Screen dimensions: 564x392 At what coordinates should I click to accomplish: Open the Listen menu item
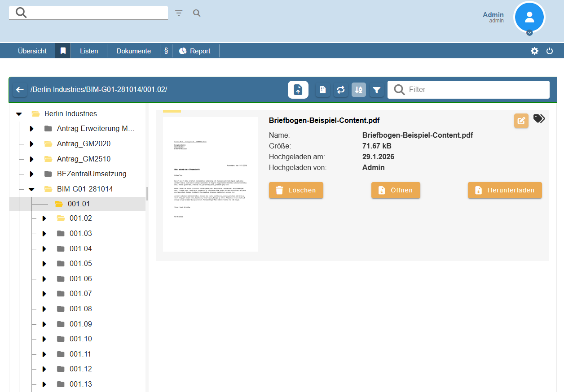(89, 51)
